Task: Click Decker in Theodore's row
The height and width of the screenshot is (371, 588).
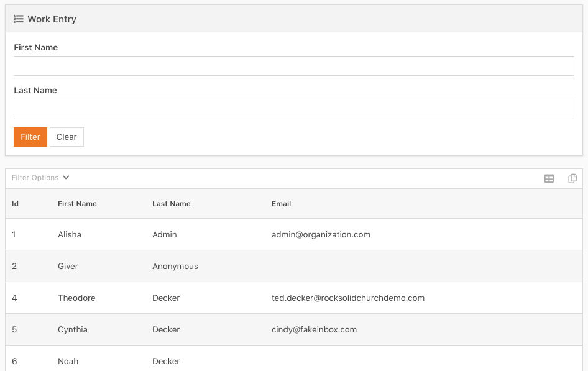Action: (x=166, y=298)
